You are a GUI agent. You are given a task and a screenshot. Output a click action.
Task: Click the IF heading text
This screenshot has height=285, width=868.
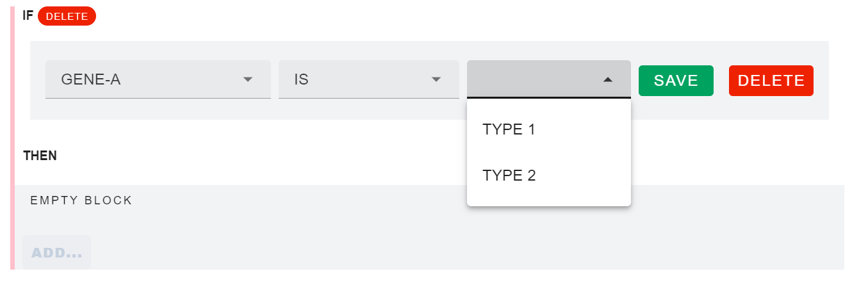(x=28, y=16)
